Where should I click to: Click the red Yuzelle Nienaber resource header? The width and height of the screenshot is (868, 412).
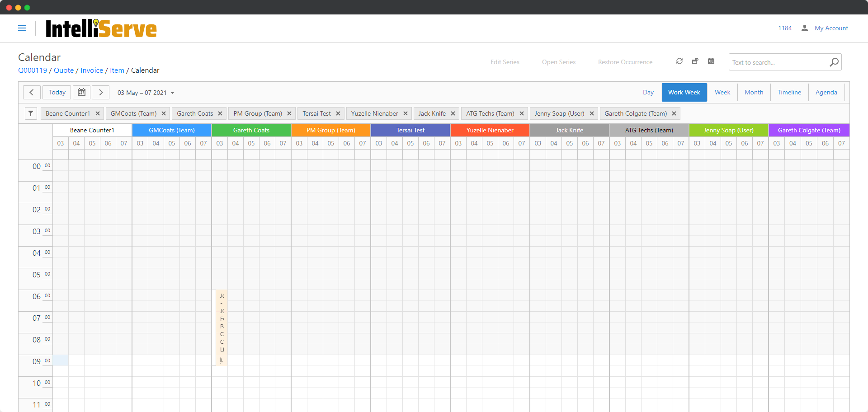tap(490, 130)
